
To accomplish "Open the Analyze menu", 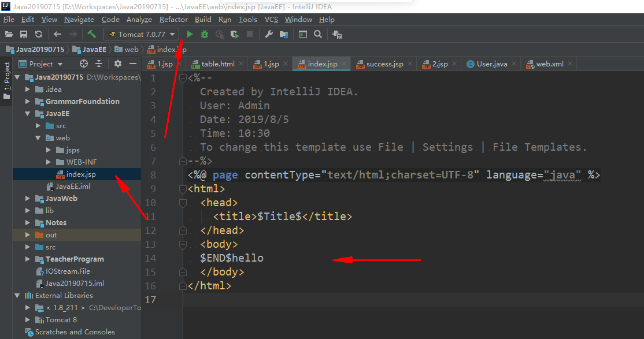I will pyautogui.click(x=139, y=19).
